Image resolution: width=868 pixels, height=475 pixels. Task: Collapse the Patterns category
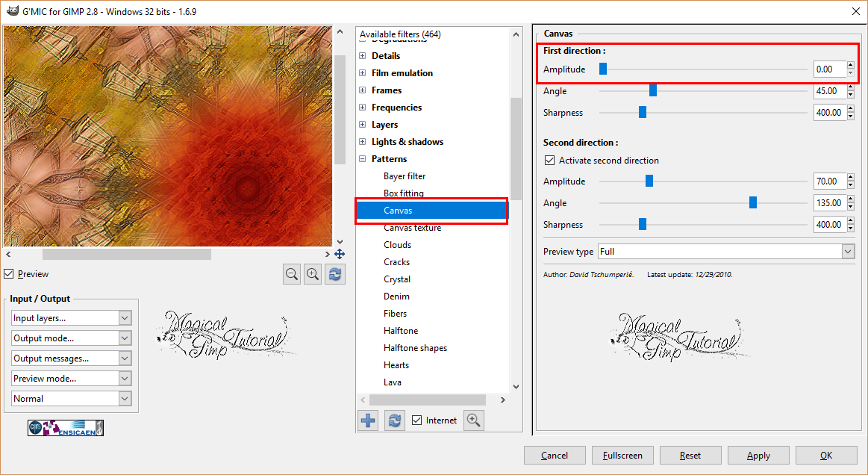(363, 158)
